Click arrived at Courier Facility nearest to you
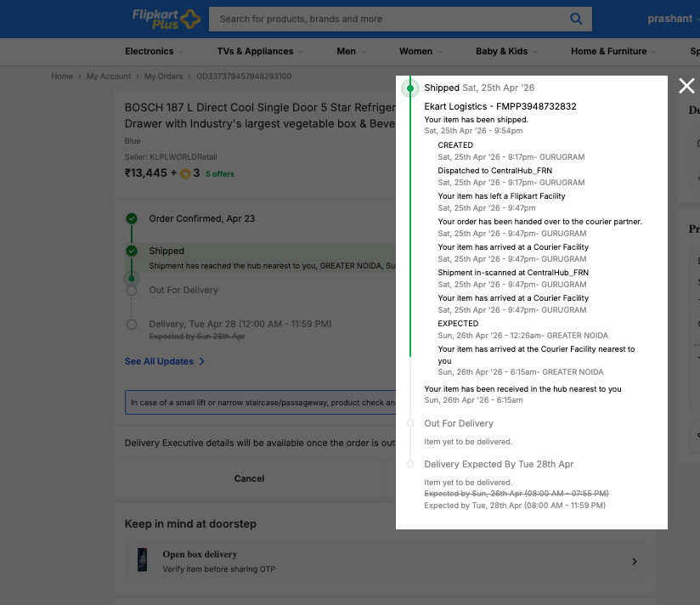Viewport: 700px width, 605px height. pos(536,355)
